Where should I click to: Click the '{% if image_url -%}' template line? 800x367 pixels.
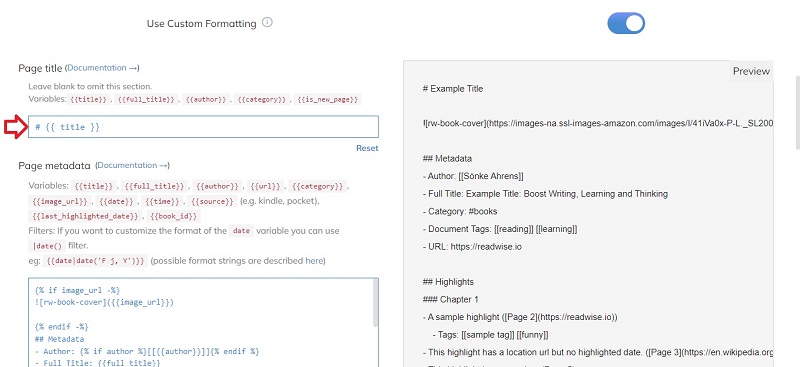[77, 290]
